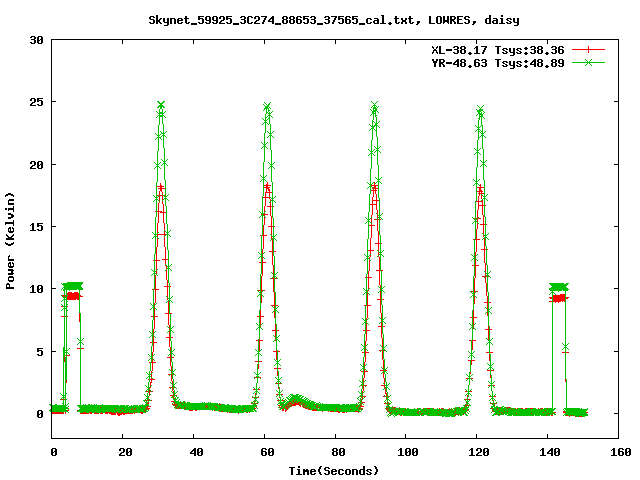Image resolution: width=640 pixels, height=480 pixels.
Task: Click the top of the first peak near 30 seconds
Action: (160, 105)
